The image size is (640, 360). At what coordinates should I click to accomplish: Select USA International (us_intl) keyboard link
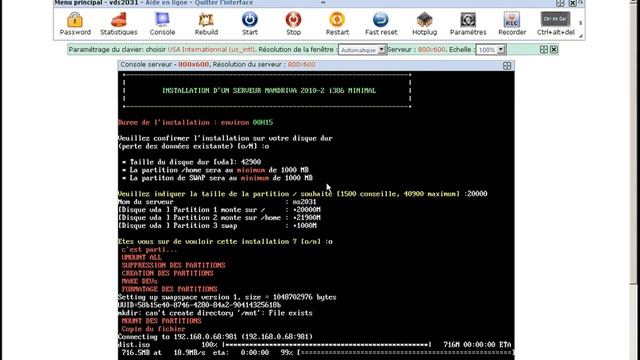point(211,49)
